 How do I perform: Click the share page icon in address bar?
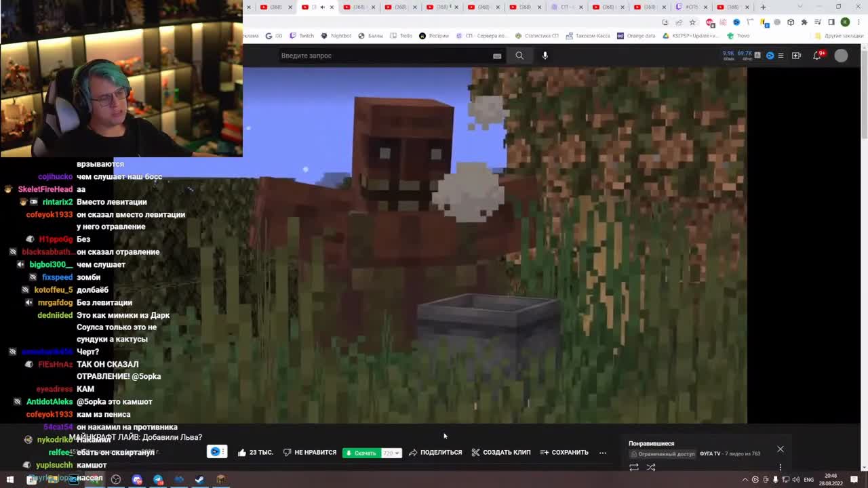coord(679,22)
